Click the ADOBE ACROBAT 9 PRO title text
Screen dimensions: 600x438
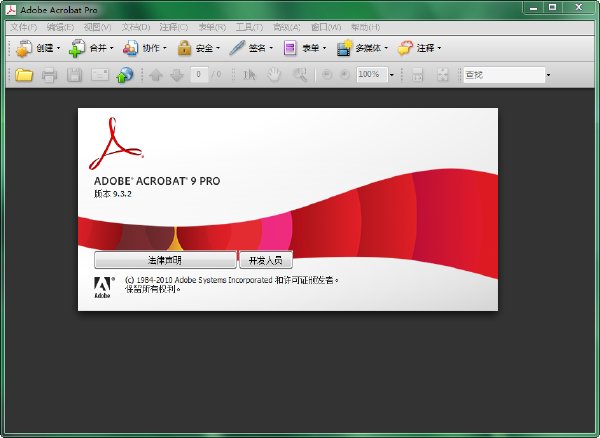(157, 181)
